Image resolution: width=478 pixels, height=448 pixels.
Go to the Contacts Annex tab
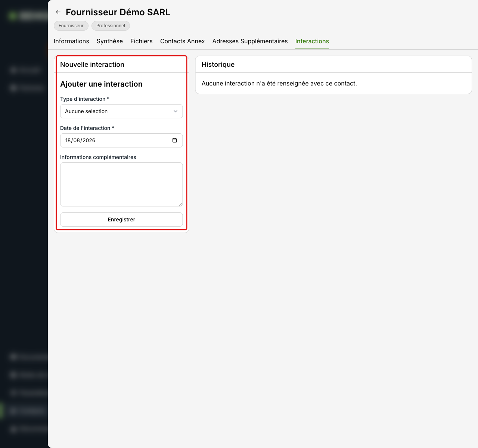(183, 41)
